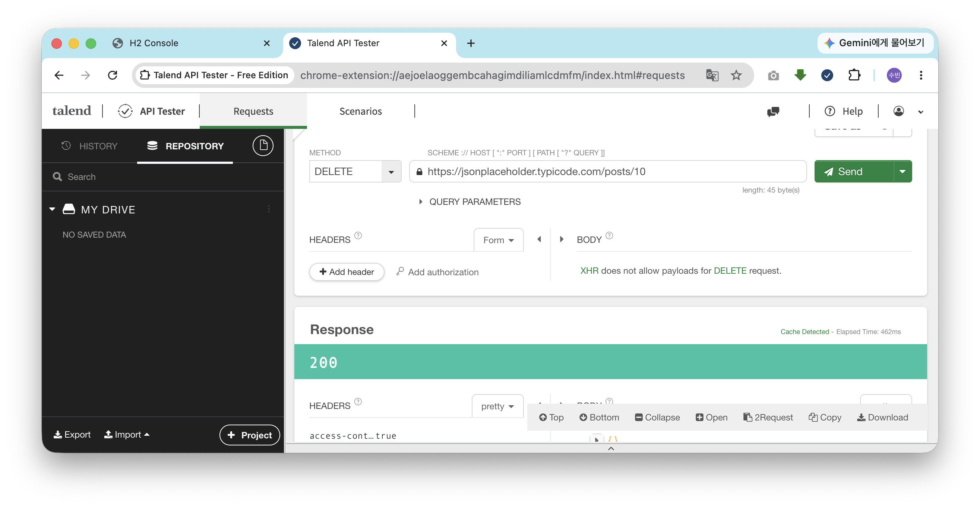Collapse the MY DRIVE tree
The width and height of the screenshot is (980, 508).
(x=52, y=209)
